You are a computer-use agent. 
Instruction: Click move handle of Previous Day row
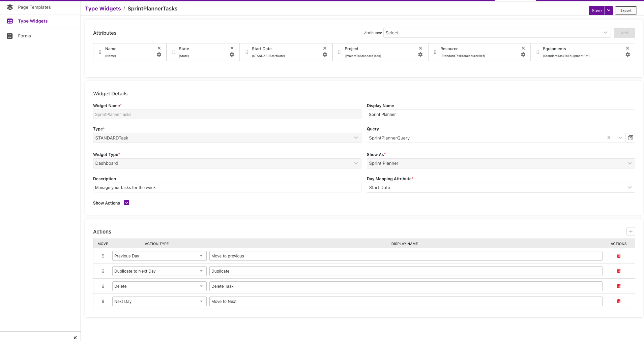(103, 256)
